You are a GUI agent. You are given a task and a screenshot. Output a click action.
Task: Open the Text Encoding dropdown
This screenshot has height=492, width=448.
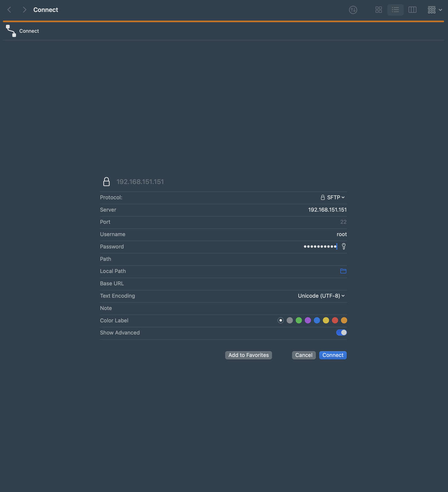click(321, 296)
